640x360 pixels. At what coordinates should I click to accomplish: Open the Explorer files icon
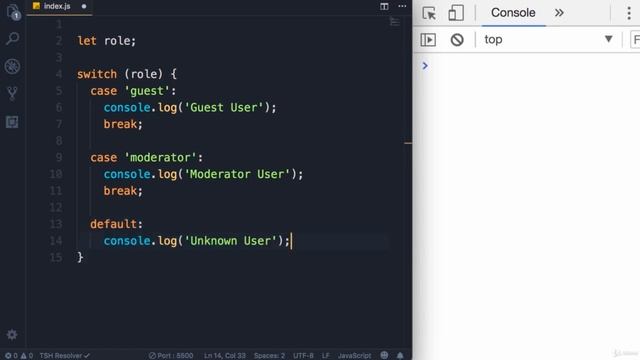coord(13,11)
